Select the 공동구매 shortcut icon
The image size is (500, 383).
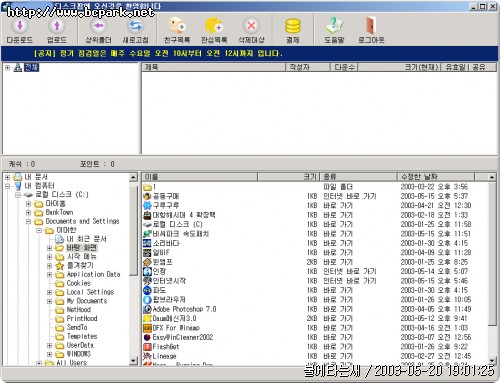[x=147, y=196]
